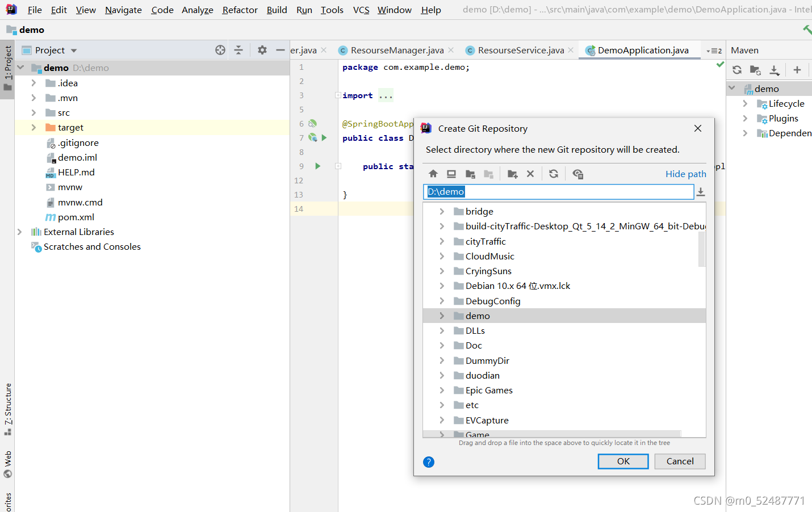Image resolution: width=812 pixels, height=512 pixels.
Task: Open the Structure side tool window
Action: [7, 409]
